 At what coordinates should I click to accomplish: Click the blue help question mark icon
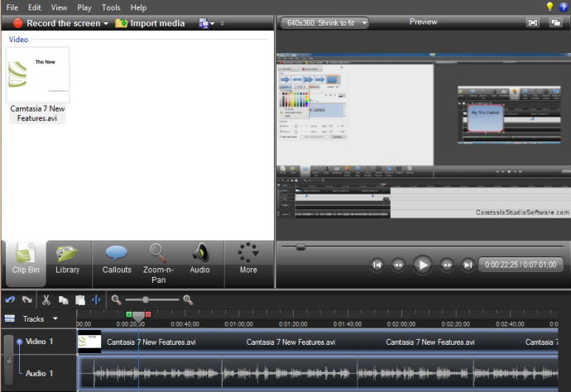coord(563,7)
